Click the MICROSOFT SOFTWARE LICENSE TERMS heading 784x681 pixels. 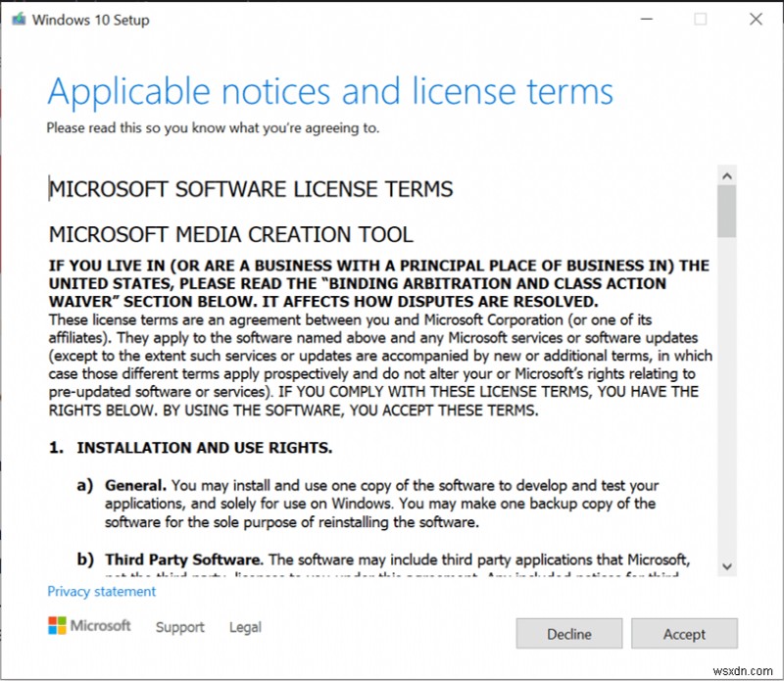tap(251, 189)
